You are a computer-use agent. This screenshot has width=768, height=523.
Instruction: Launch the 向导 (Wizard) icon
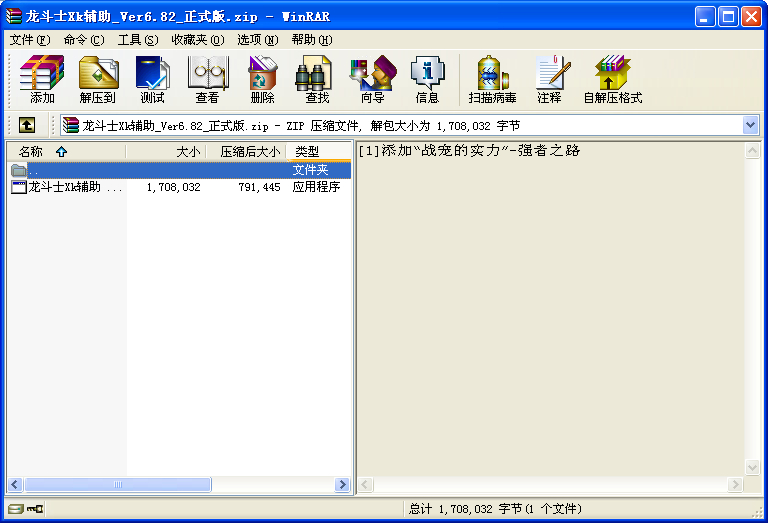point(373,79)
